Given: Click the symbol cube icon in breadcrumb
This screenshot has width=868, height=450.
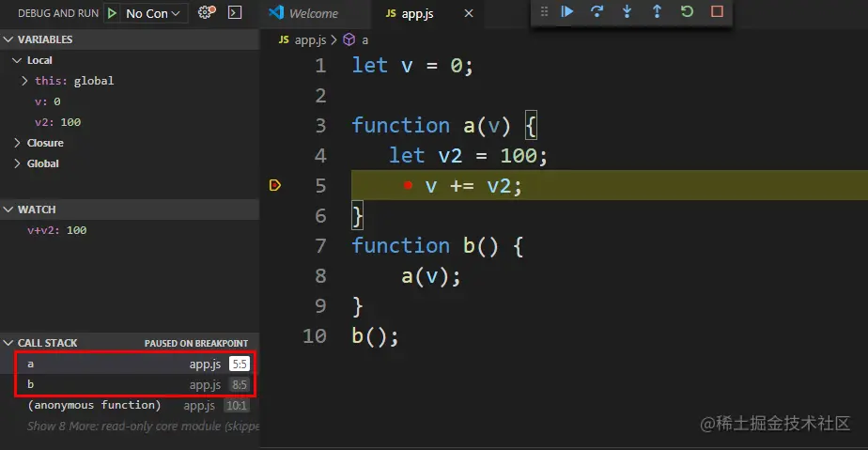Looking at the screenshot, I should (x=349, y=39).
